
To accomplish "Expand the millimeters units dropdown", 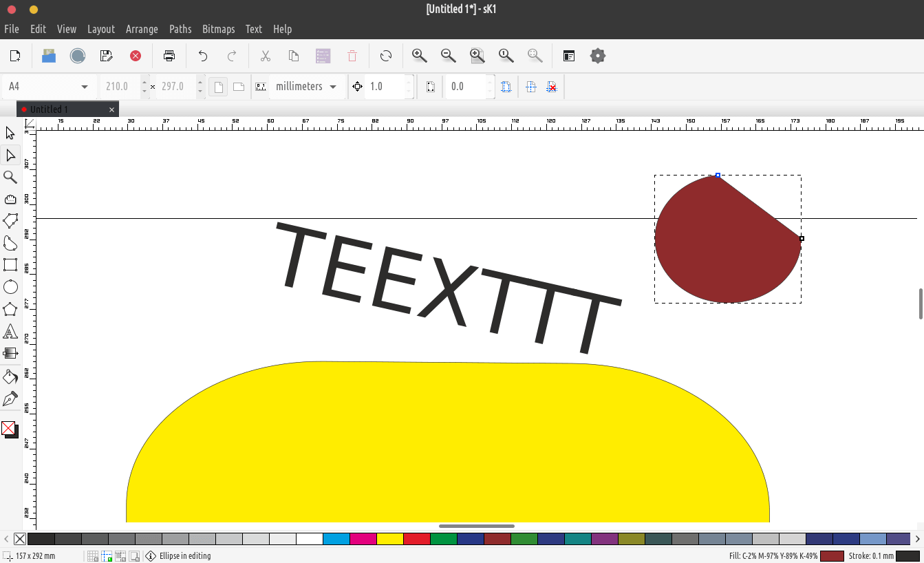I will click(306, 87).
